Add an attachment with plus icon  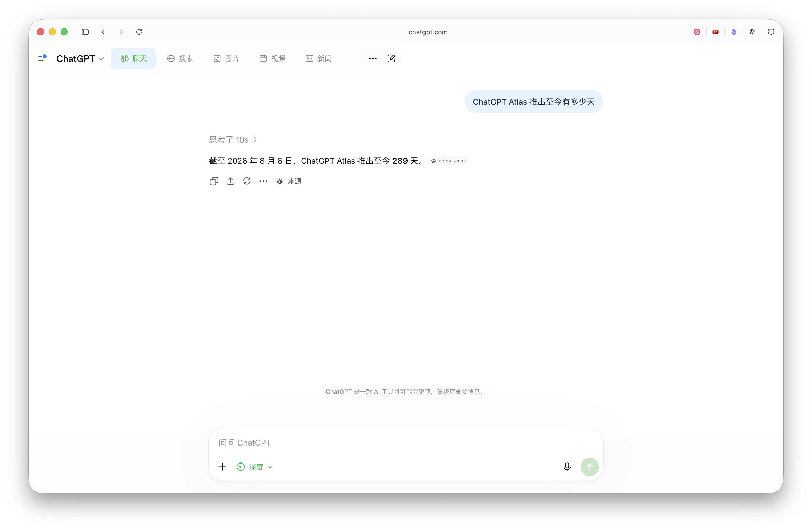[222, 467]
